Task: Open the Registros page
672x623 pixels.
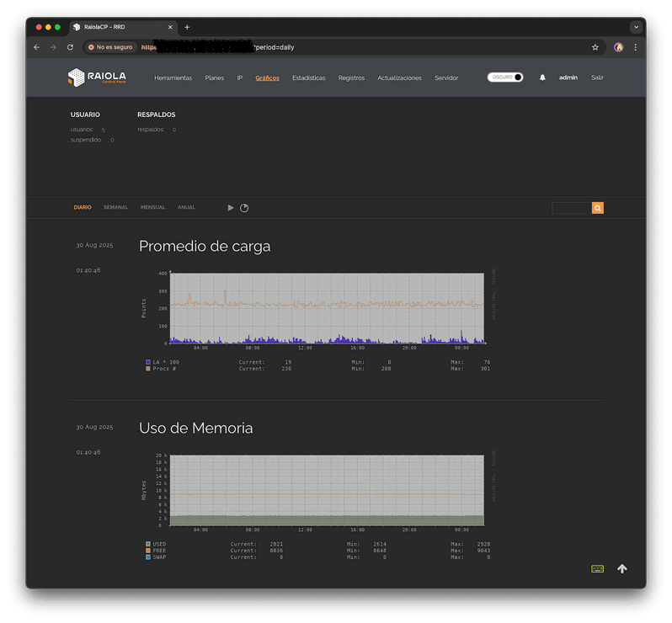Action: click(351, 78)
